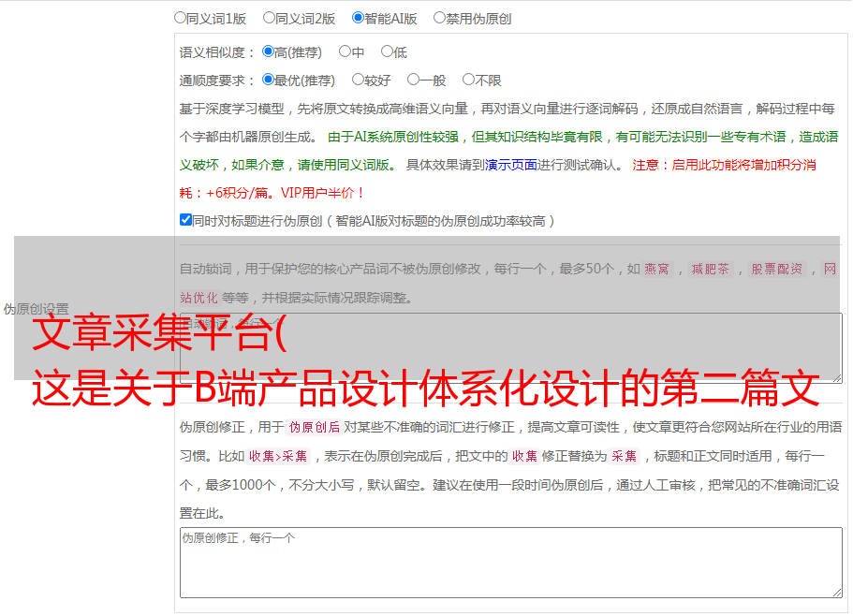Screen dimensions: 853x616
Task: Grab the 自动锁词 textarea resize handle
Action: pos(837,378)
